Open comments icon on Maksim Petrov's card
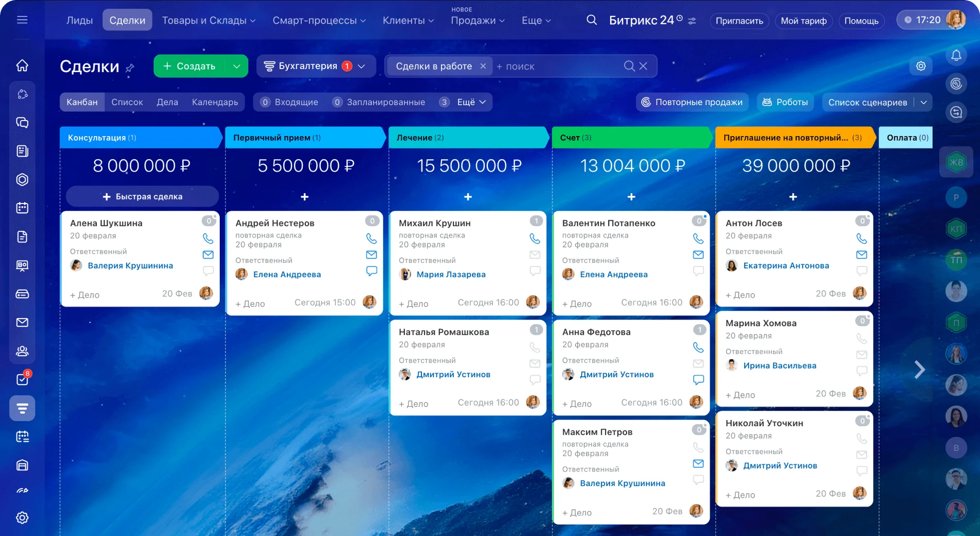The height and width of the screenshot is (536, 980). 698,480
